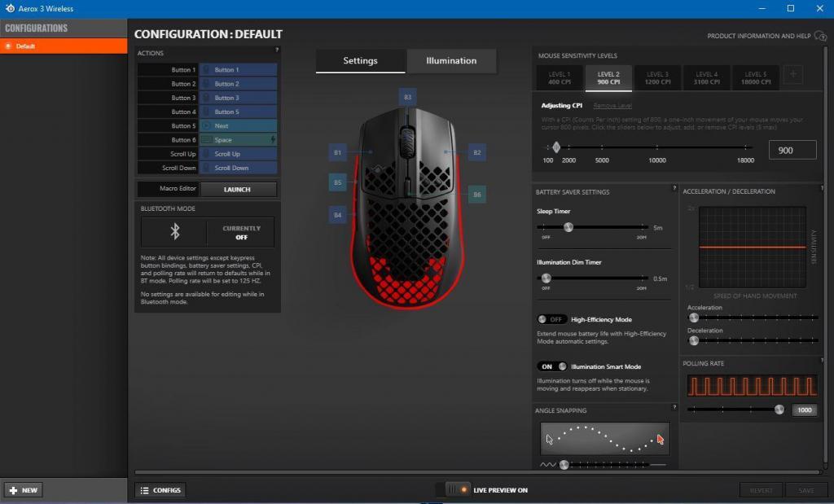Click the CPI value input field
Image resolution: width=834 pixels, height=504 pixels.
coord(792,150)
